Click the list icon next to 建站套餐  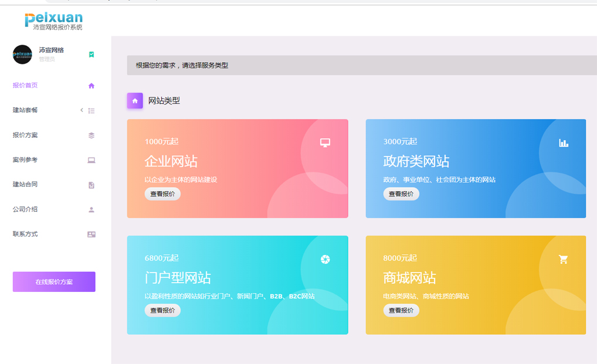pyautogui.click(x=91, y=110)
